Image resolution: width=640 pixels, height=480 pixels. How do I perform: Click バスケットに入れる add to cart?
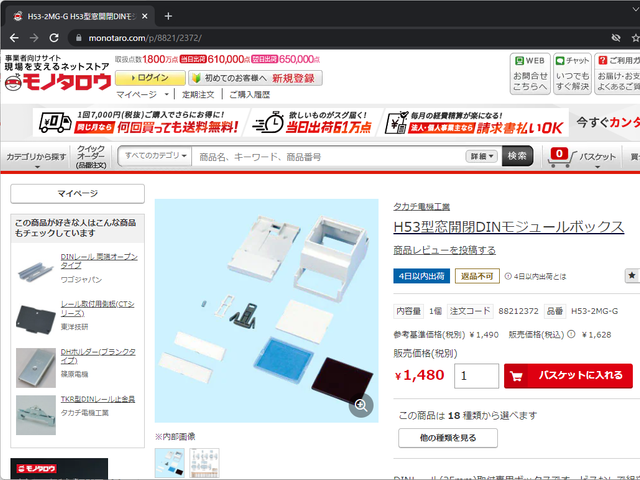click(x=568, y=376)
